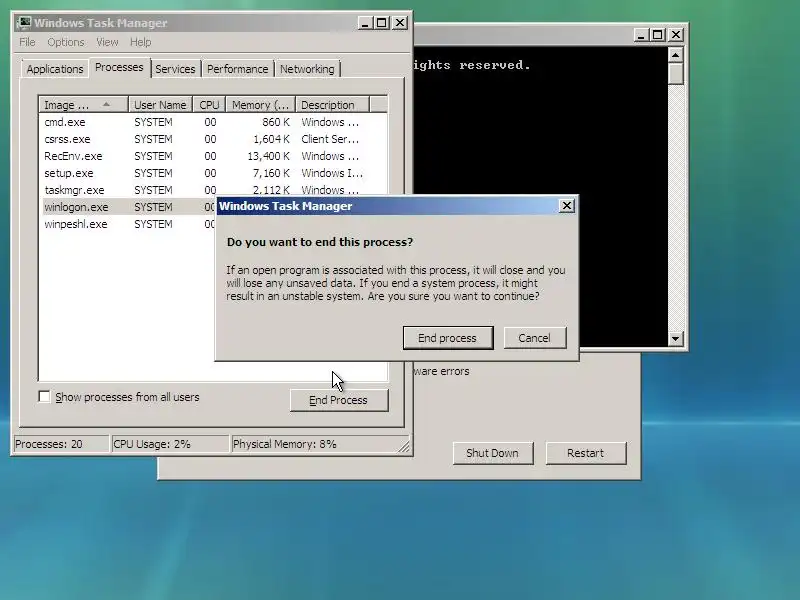Click Restart in recovery window

[586, 453]
